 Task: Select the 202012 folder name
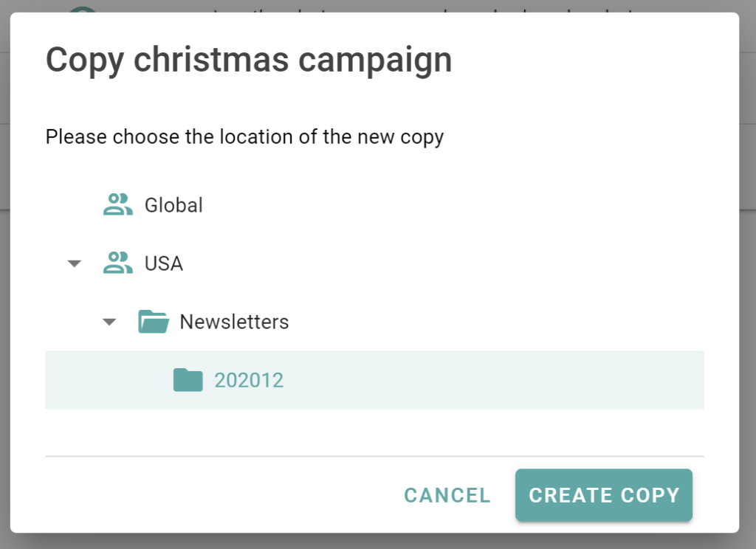click(249, 380)
